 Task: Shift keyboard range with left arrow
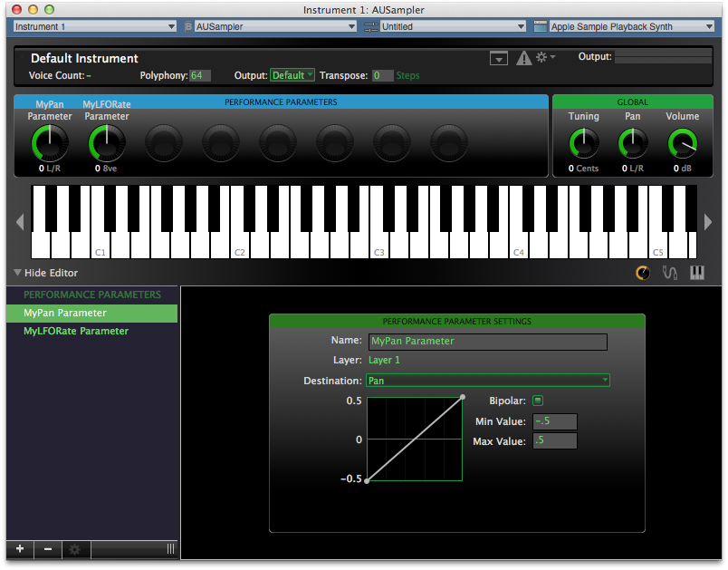tap(20, 222)
